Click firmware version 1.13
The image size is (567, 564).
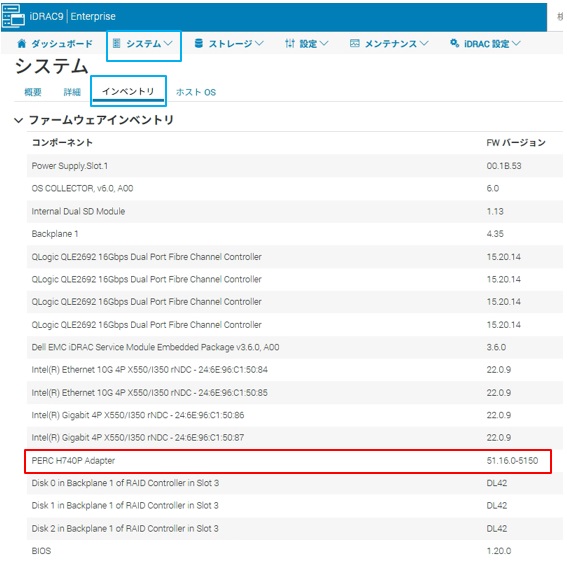(495, 211)
